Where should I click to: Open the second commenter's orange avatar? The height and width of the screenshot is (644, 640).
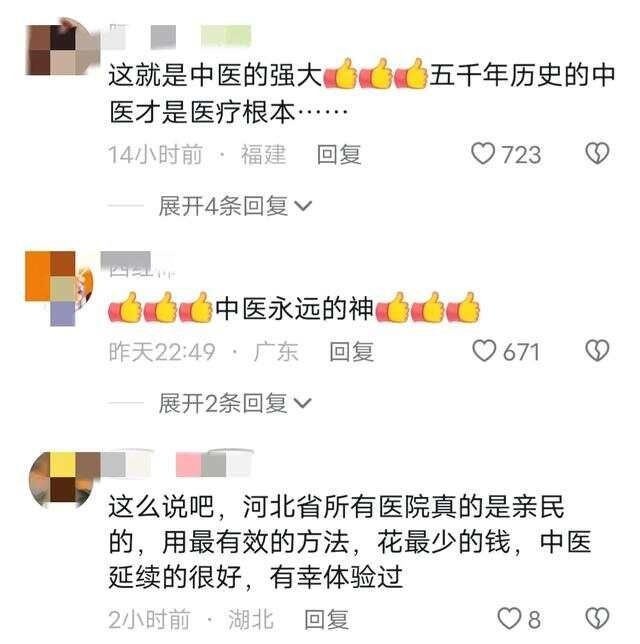59,288
